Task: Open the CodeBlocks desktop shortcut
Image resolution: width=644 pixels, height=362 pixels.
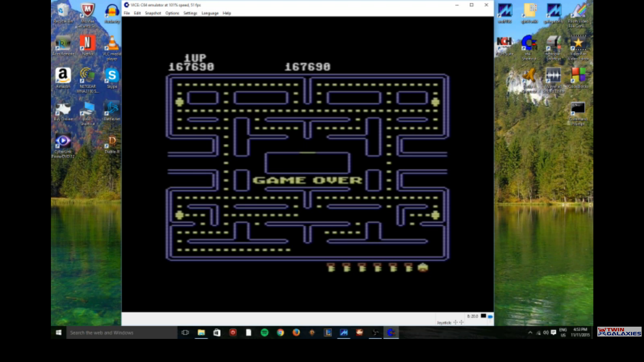Action: pyautogui.click(x=578, y=78)
